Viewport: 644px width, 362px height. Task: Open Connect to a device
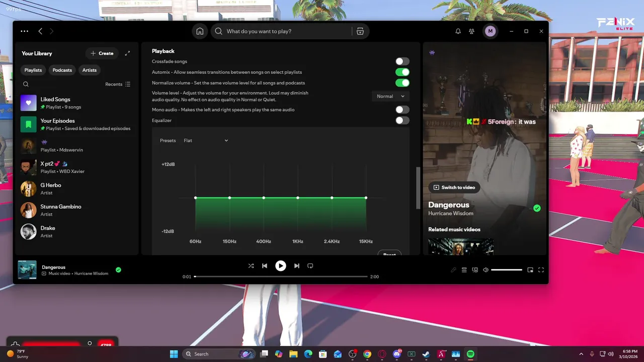click(475, 270)
